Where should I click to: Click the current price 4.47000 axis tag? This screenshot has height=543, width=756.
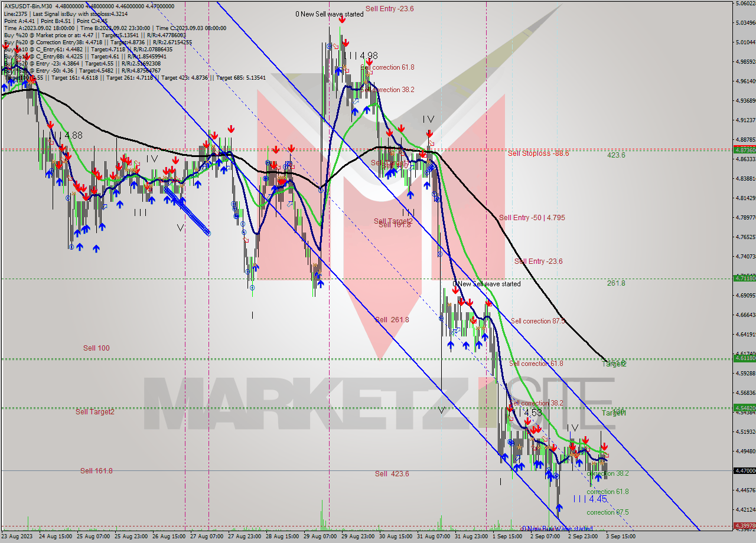coord(744,470)
